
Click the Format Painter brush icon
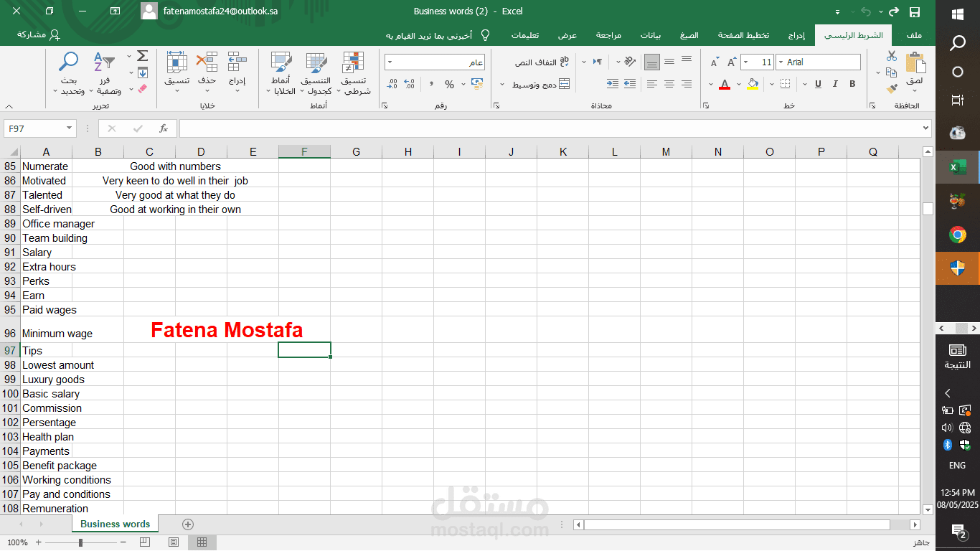[x=892, y=89]
